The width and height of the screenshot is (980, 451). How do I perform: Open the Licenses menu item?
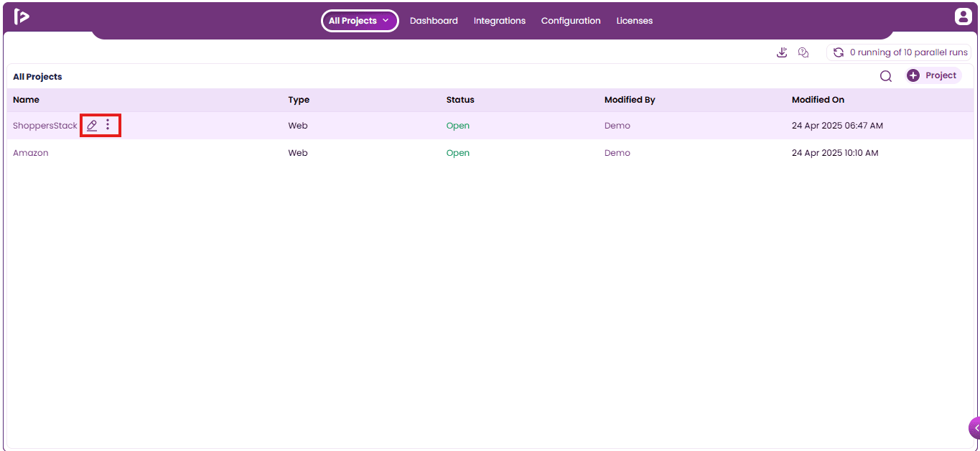click(x=635, y=21)
